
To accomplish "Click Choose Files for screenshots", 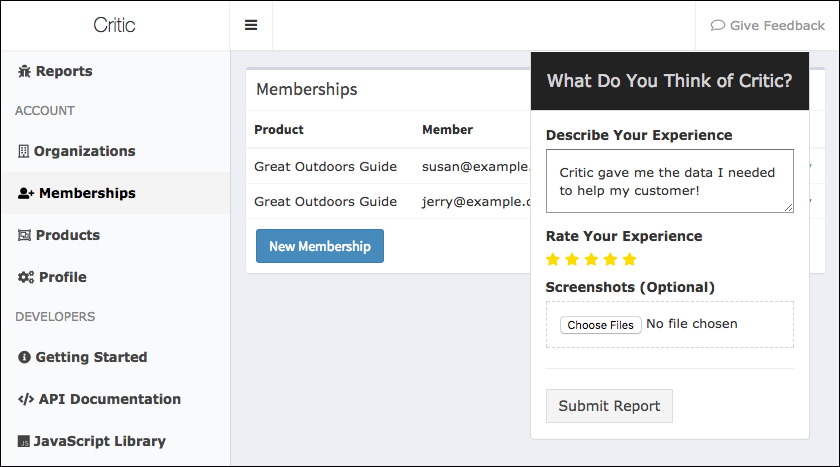I will point(601,325).
